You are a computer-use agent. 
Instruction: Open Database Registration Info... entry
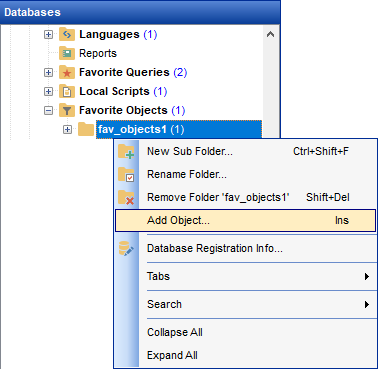245,248
